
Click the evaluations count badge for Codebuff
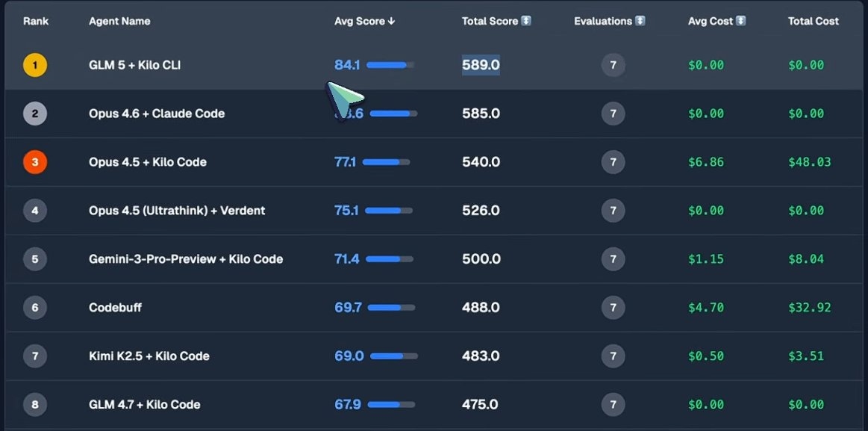click(x=613, y=308)
